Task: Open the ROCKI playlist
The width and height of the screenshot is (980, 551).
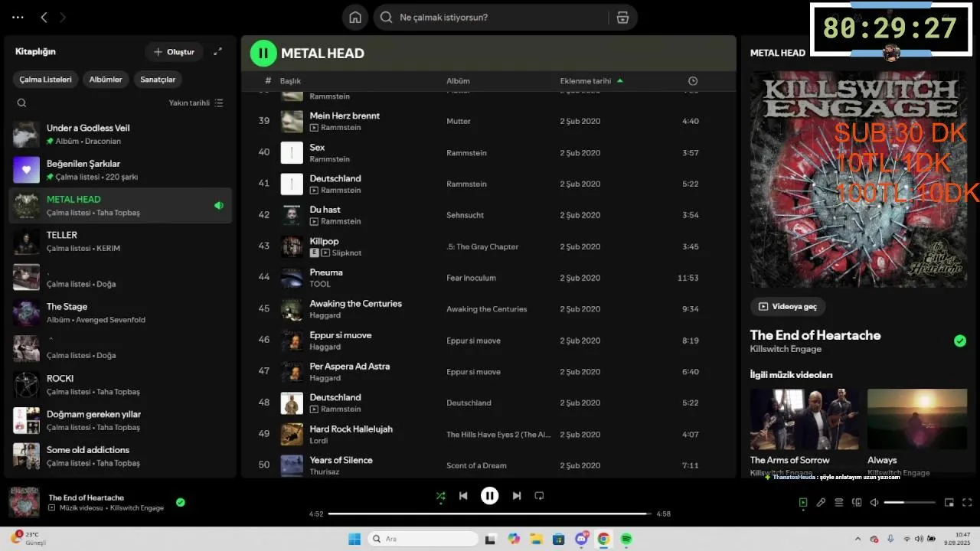Action: [x=120, y=384]
